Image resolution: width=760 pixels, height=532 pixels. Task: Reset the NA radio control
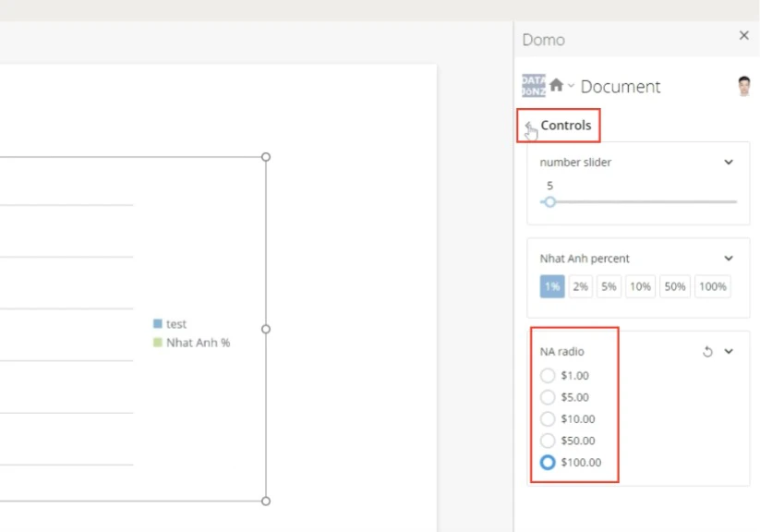coord(707,352)
